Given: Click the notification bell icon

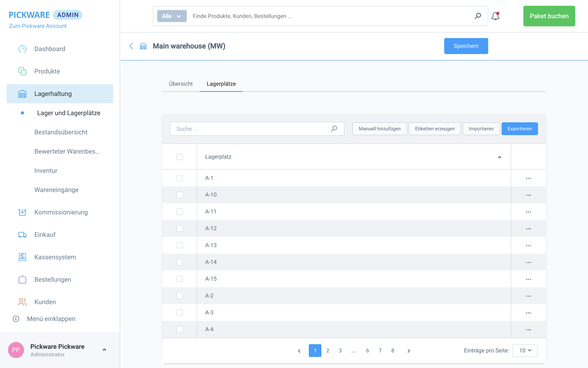Looking at the screenshot, I should (495, 16).
